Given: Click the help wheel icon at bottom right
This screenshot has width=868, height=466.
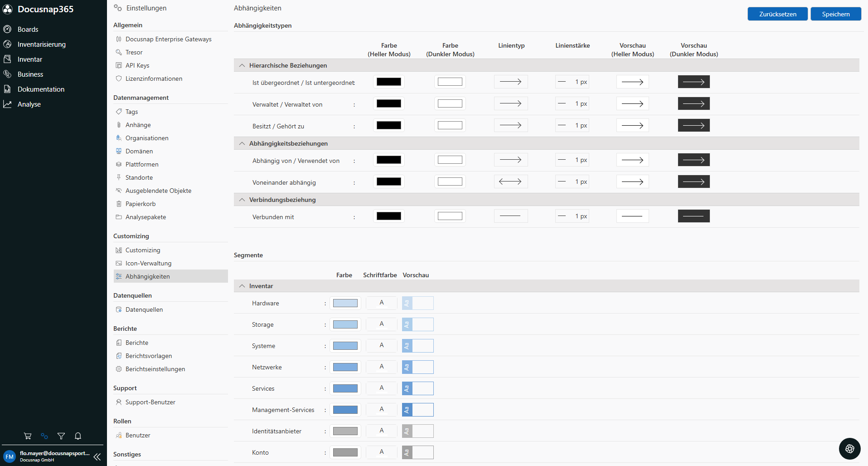Looking at the screenshot, I should click(x=849, y=449).
